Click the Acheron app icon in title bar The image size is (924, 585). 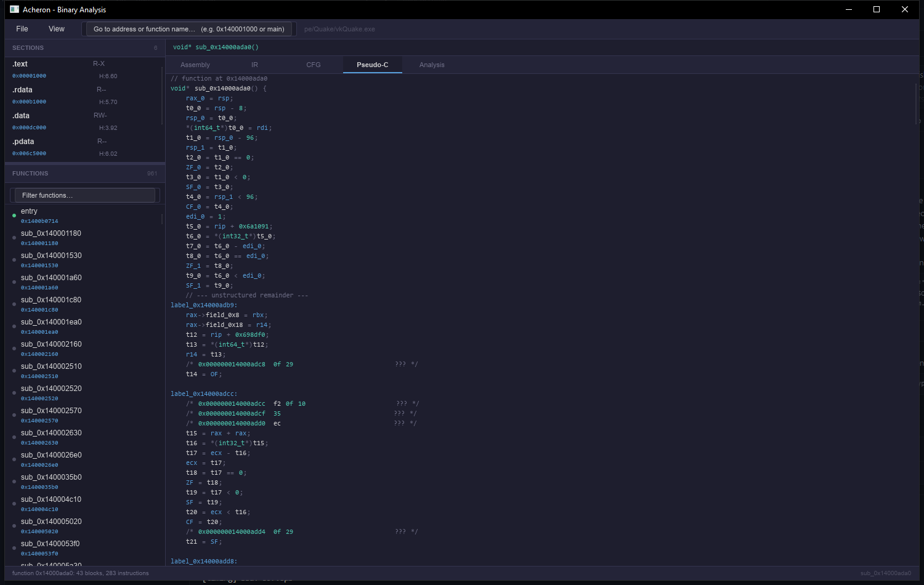coord(15,9)
